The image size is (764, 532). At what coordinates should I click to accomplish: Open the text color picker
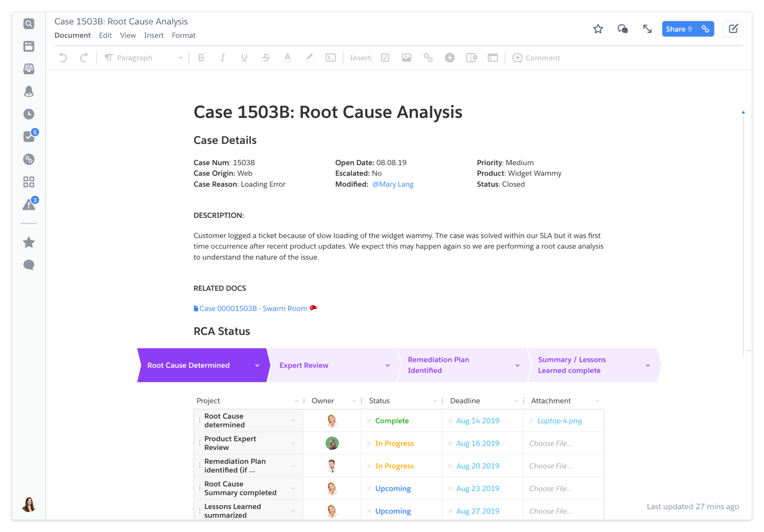(x=288, y=58)
